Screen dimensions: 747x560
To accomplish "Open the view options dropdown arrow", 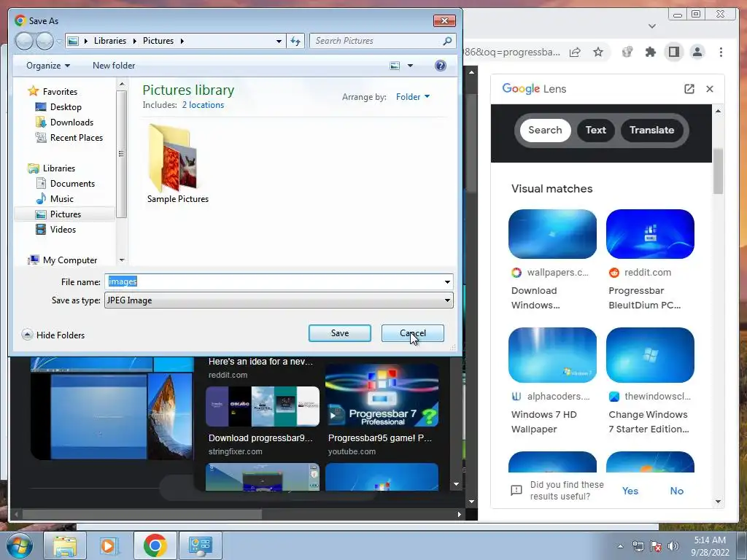I will pyautogui.click(x=410, y=66).
